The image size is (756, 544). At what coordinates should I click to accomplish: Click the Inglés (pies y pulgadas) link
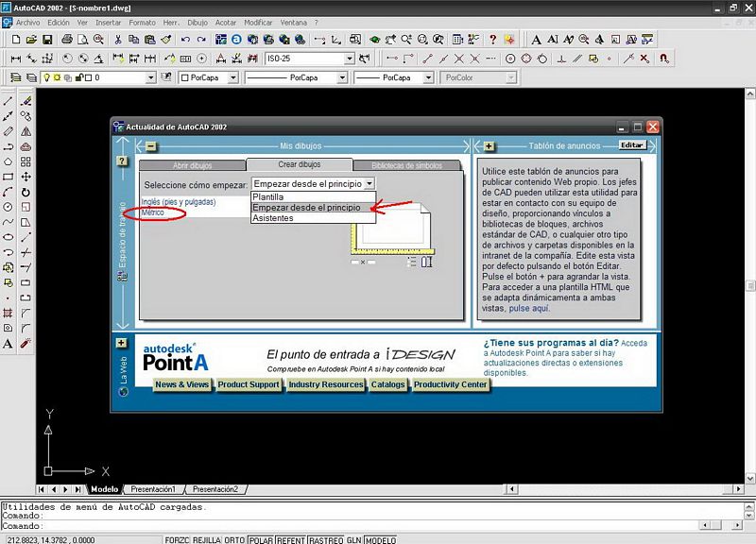179,202
